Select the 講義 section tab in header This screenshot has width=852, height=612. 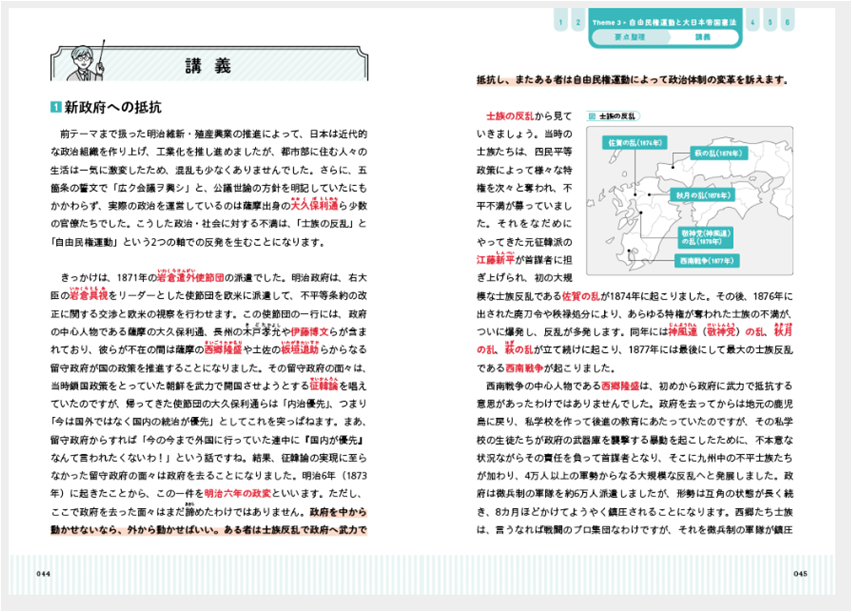pos(701,37)
